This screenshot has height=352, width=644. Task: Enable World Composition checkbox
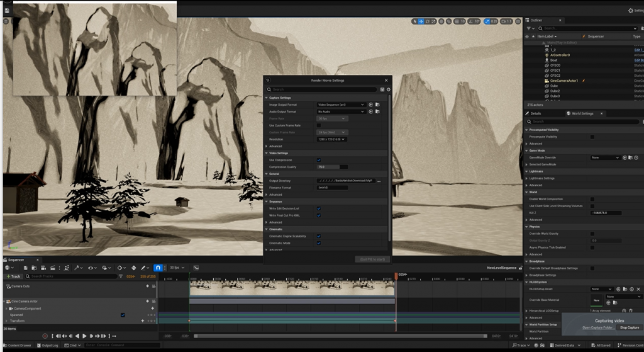pos(592,199)
